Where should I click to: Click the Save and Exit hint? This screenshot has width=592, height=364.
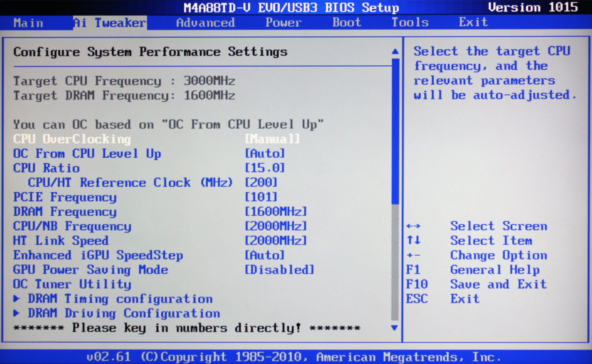pyautogui.click(x=498, y=284)
